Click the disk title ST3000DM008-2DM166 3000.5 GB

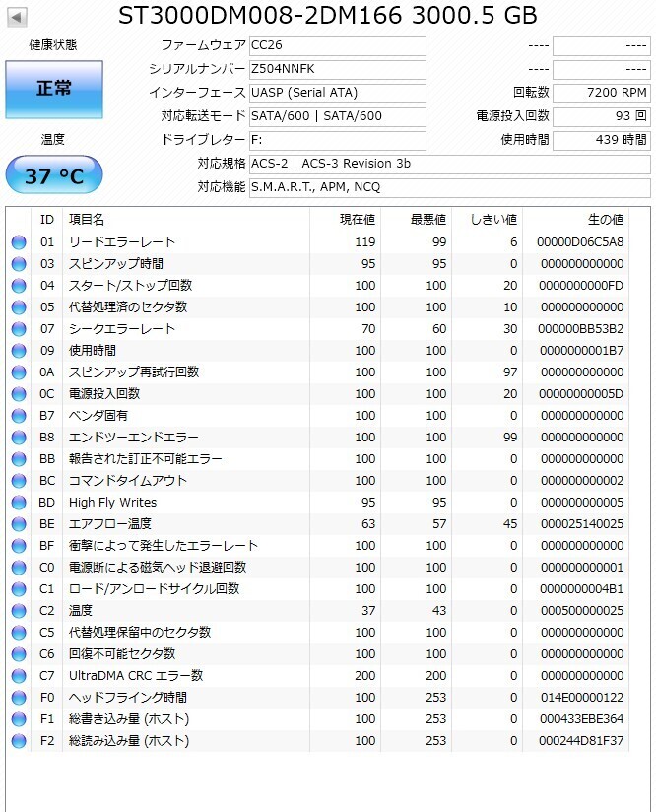pyautogui.click(x=328, y=16)
